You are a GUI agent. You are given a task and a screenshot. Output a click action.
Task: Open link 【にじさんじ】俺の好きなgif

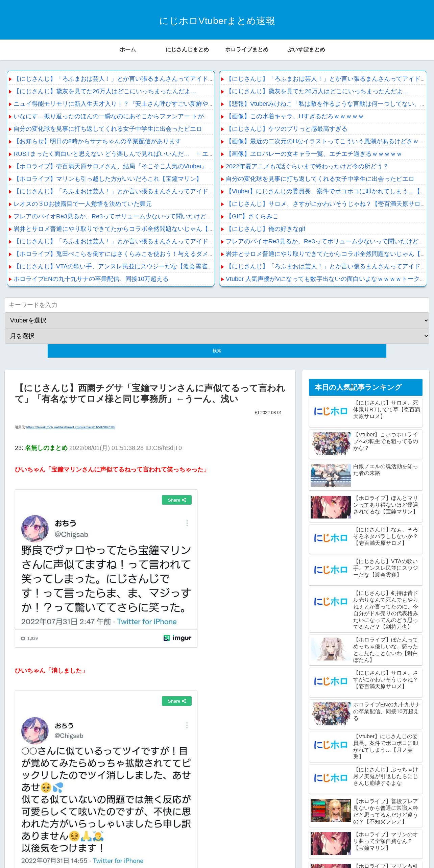(x=265, y=229)
